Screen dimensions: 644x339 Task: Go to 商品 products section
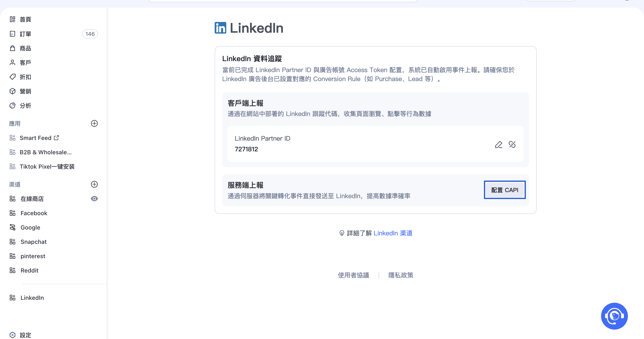25,48
